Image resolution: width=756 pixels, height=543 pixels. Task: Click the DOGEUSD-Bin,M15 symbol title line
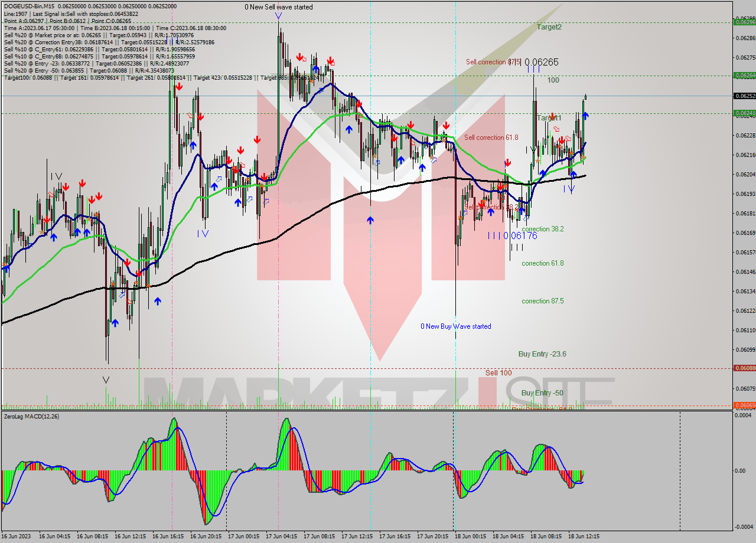90,6
